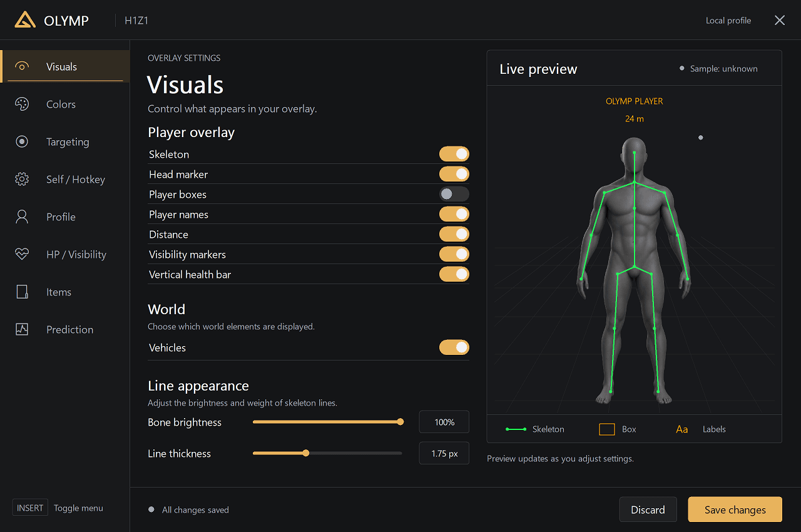Click the Visuals eye icon in sidebar
The image size is (801, 532).
pos(22,66)
